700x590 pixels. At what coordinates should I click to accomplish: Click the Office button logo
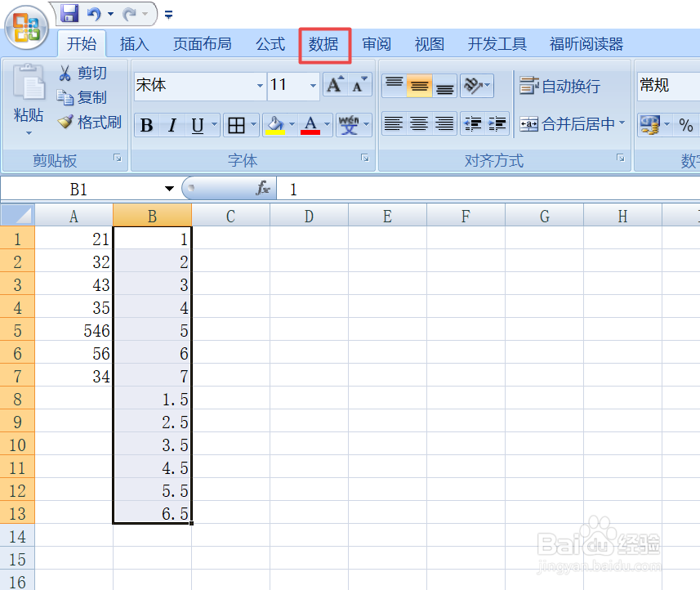click(26, 27)
